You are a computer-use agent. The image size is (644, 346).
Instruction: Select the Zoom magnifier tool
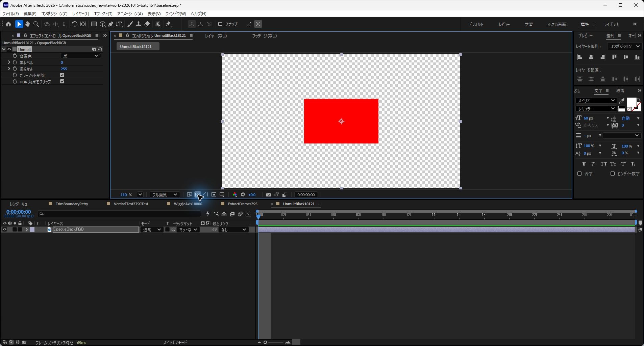click(x=36, y=24)
